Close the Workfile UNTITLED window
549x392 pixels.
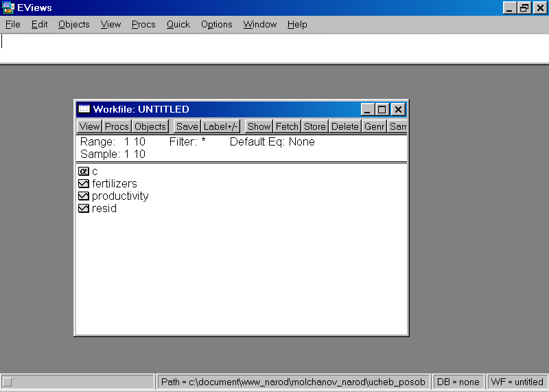click(398, 110)
